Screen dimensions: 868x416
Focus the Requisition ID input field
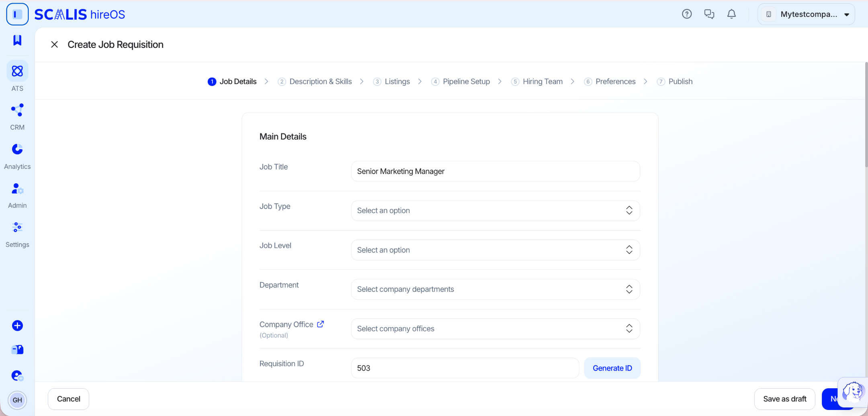pos(465,368)
